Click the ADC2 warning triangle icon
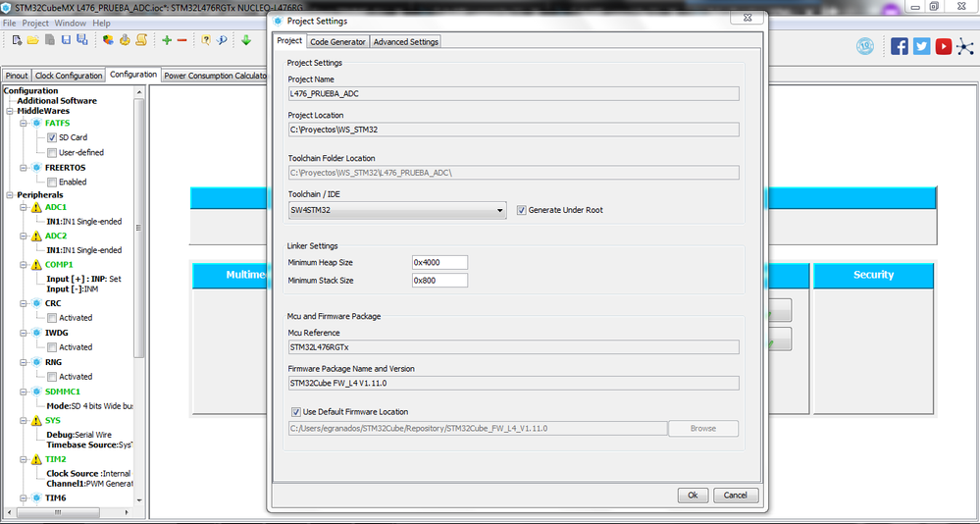 pos(36,236)
